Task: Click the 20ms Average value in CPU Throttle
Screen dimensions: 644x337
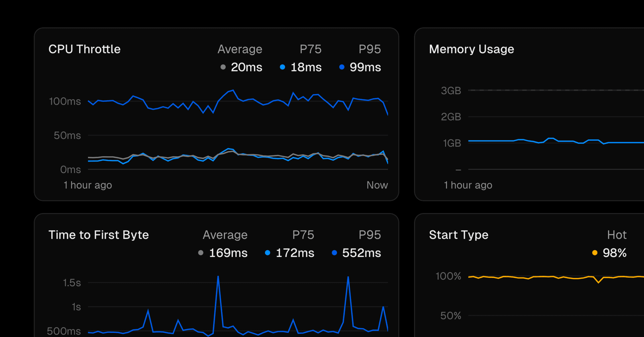Action: click(247, 67)
